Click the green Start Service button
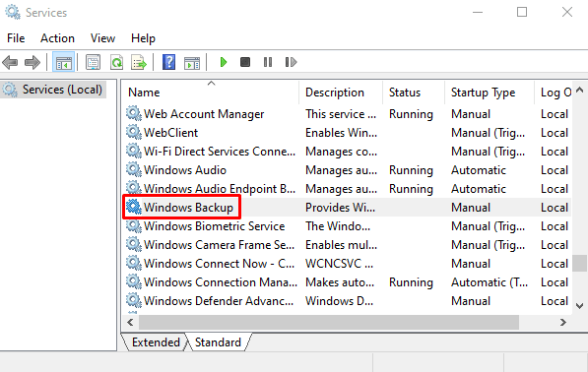This screenshot has height=372, width=588. tap(224, 62)
